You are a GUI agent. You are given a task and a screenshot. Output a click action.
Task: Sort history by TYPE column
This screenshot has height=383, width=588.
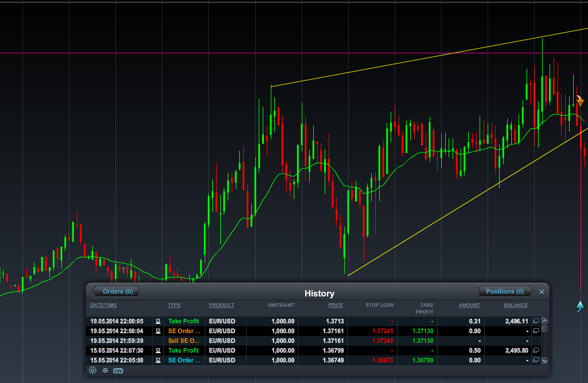click(174, 305)
